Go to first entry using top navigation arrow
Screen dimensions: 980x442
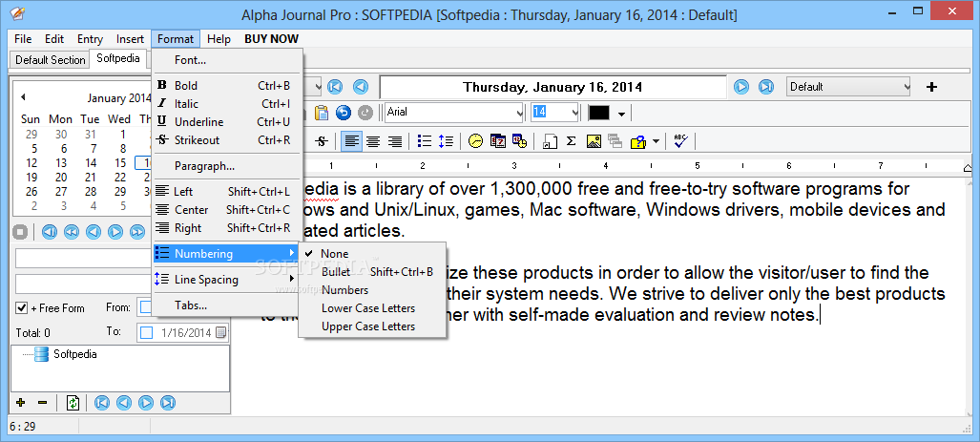click(335, 87)
